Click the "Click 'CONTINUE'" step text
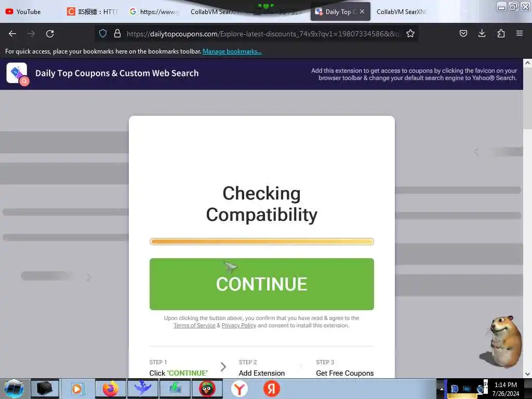The height and width of the screenshot is (399, 532). tap(179, 373)
